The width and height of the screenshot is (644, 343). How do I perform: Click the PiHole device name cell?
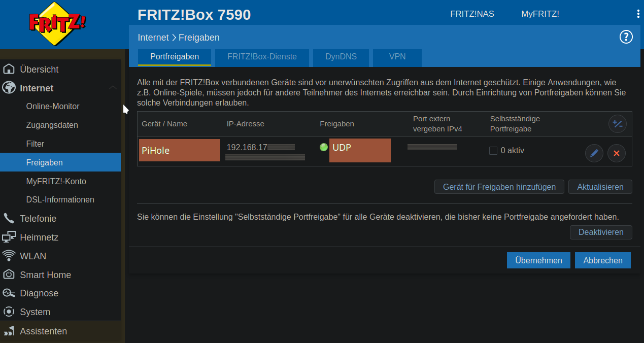coord(180,150)
